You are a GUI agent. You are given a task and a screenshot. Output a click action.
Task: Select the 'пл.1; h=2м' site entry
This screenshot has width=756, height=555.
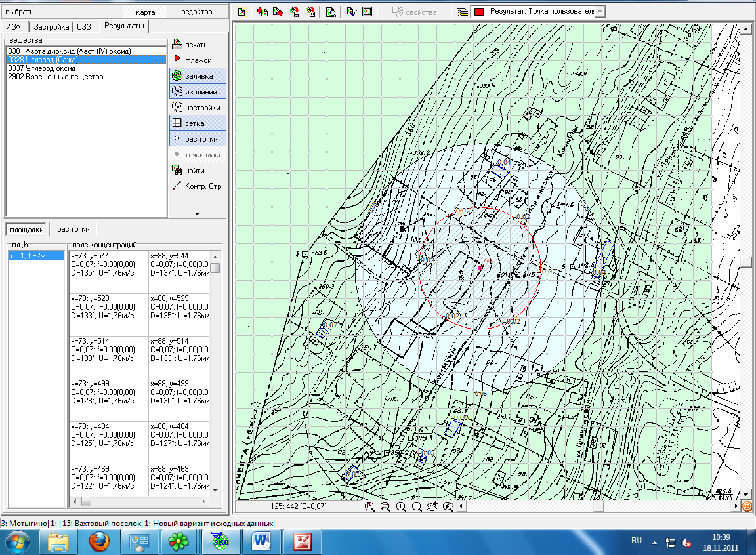(x=27, y=255)
